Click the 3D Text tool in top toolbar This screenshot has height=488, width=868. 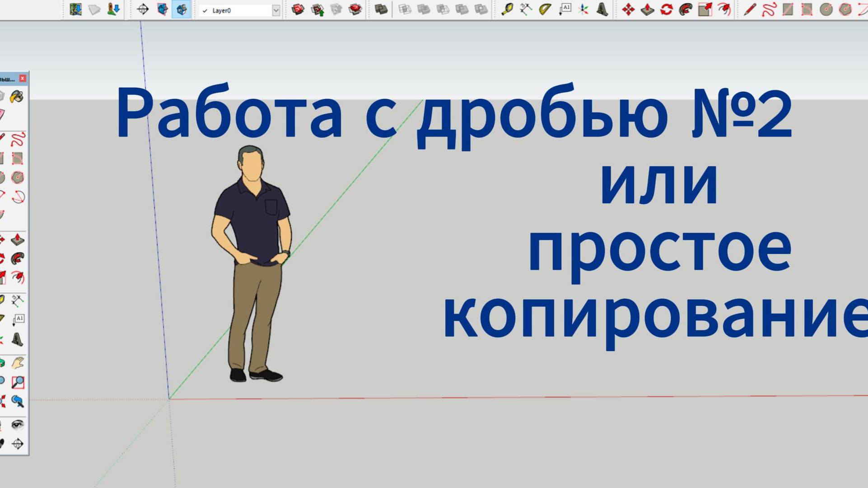click(x=602, y=9)
